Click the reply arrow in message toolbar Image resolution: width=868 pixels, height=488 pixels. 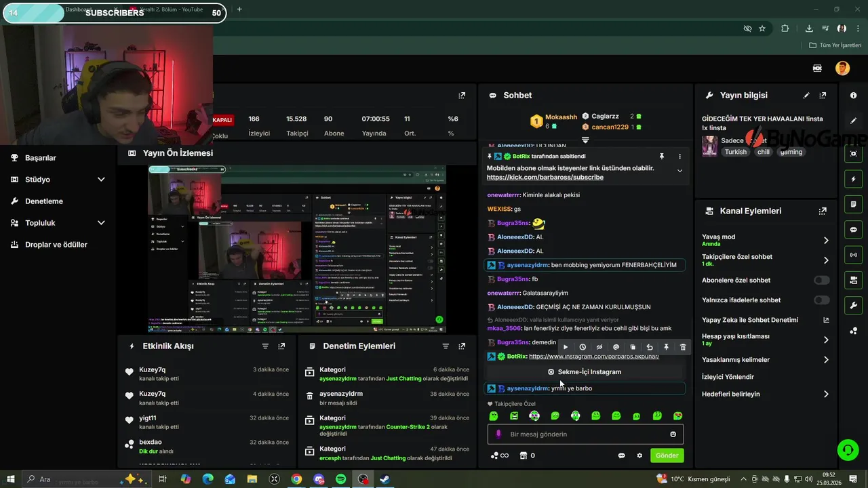pos(650,347)
